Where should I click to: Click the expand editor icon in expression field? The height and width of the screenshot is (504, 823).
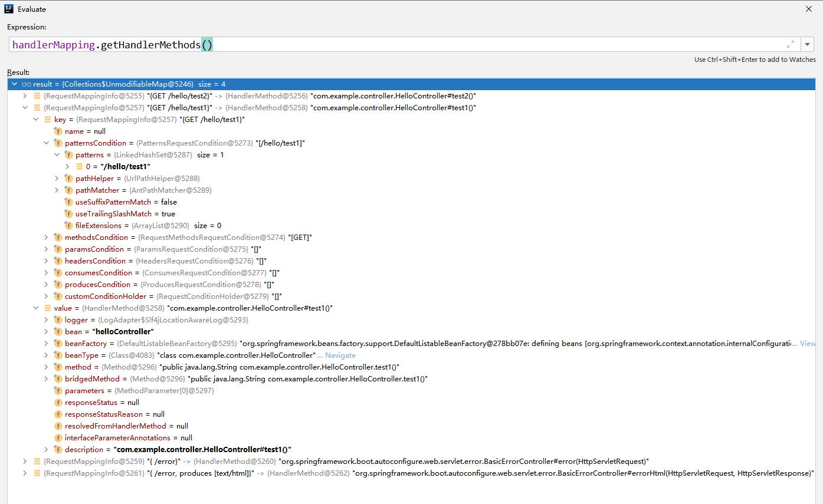(x=791, y=45)
